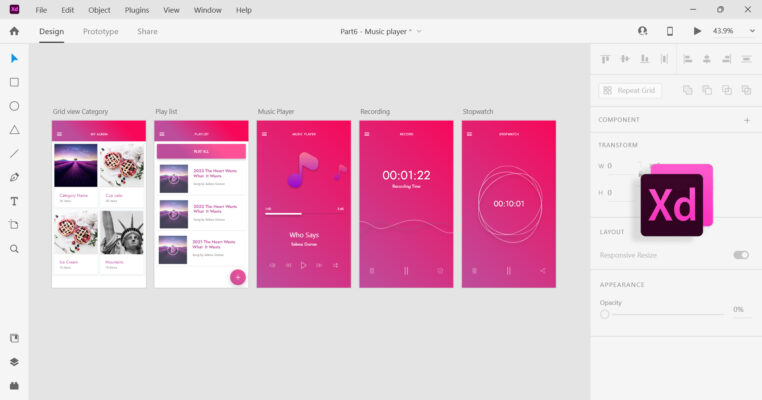Select the 00:10:01 stopwatch time text

pos(509,204)
